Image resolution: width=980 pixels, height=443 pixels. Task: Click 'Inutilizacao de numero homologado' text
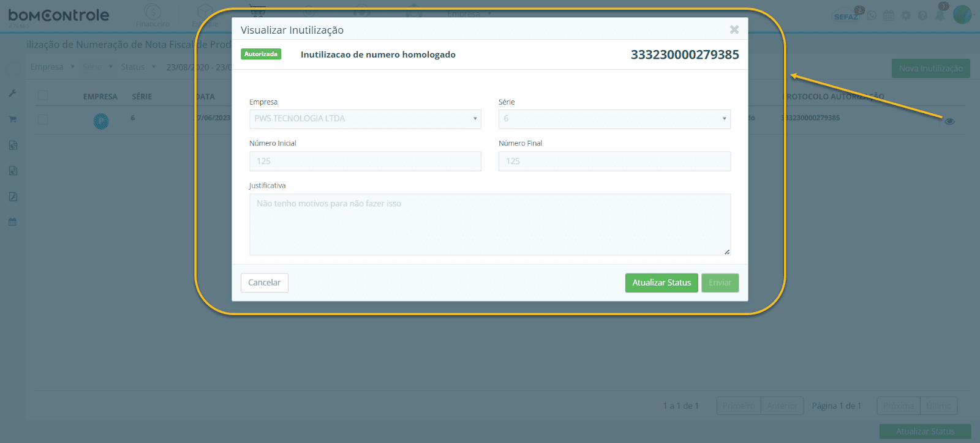[x=378, y=54]
